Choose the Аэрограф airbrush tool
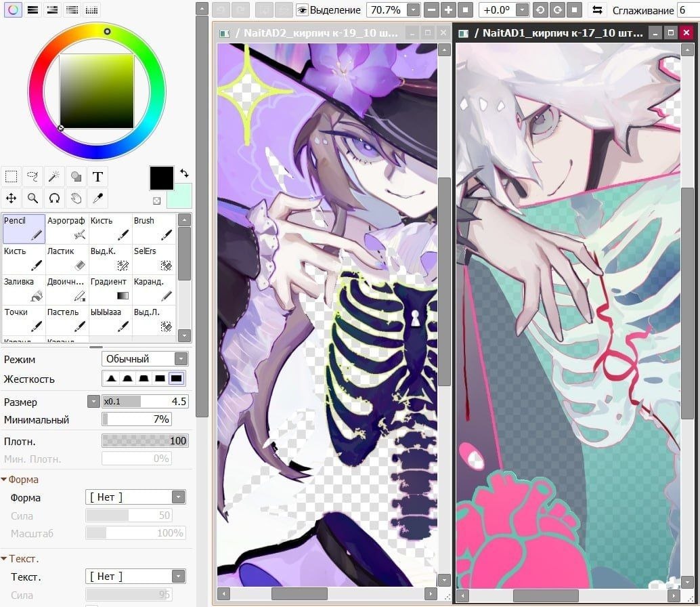 [x=66, y=229]
